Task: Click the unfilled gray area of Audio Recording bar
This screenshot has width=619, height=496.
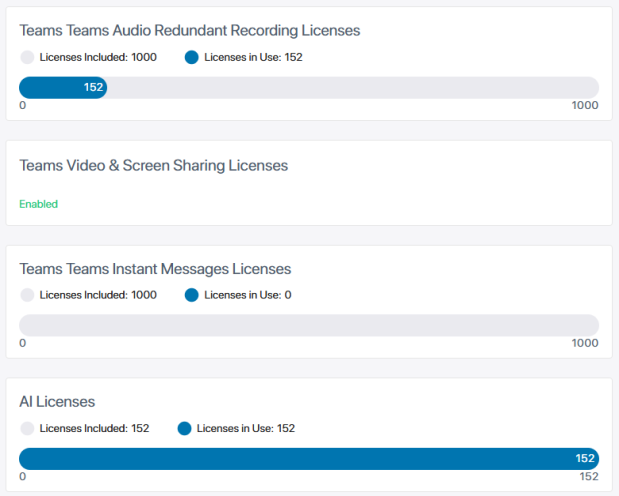Action: coord(350,87)
